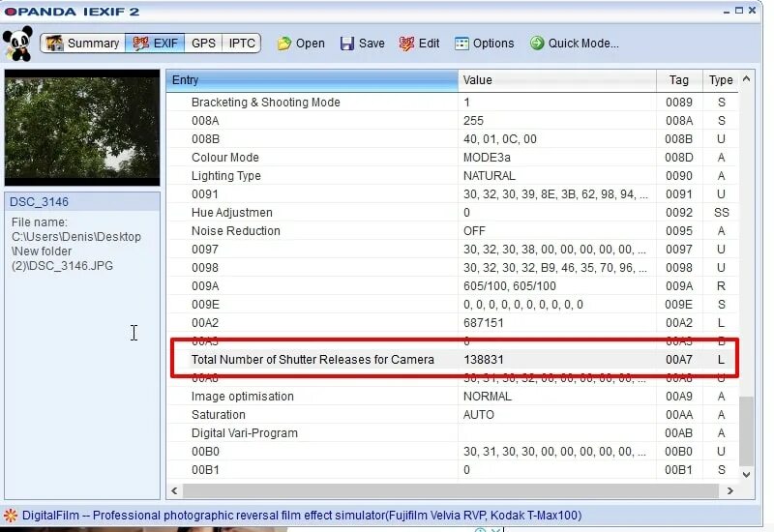Maximize the Opanda IExif window
This screenshot has height=532, width=774.
(739, 11)
